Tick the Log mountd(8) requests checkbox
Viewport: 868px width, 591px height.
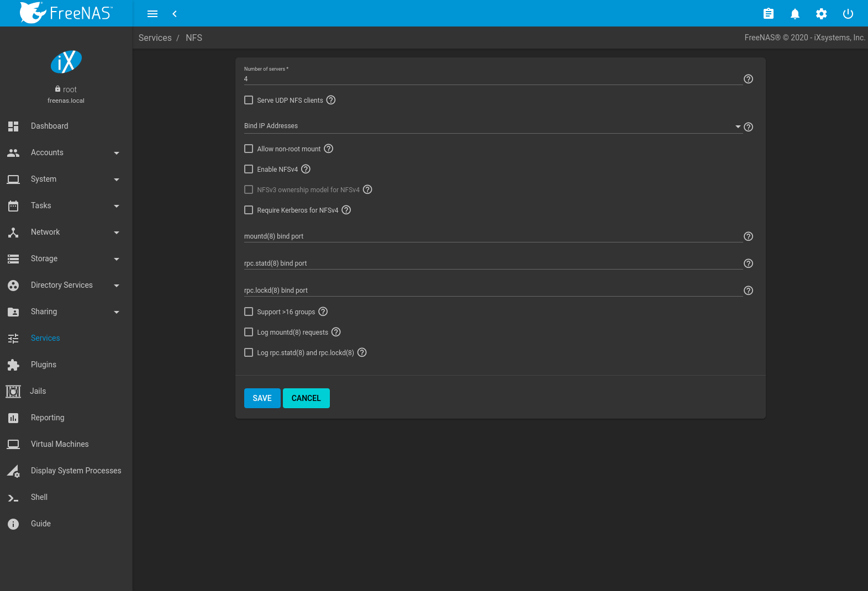coord(249,332)
